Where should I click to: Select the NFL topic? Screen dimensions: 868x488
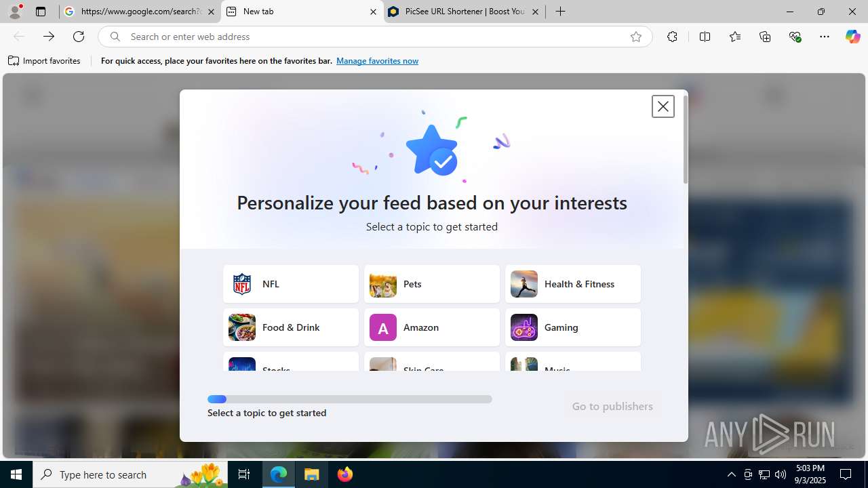pyautogui.click(x=291, y=284)
